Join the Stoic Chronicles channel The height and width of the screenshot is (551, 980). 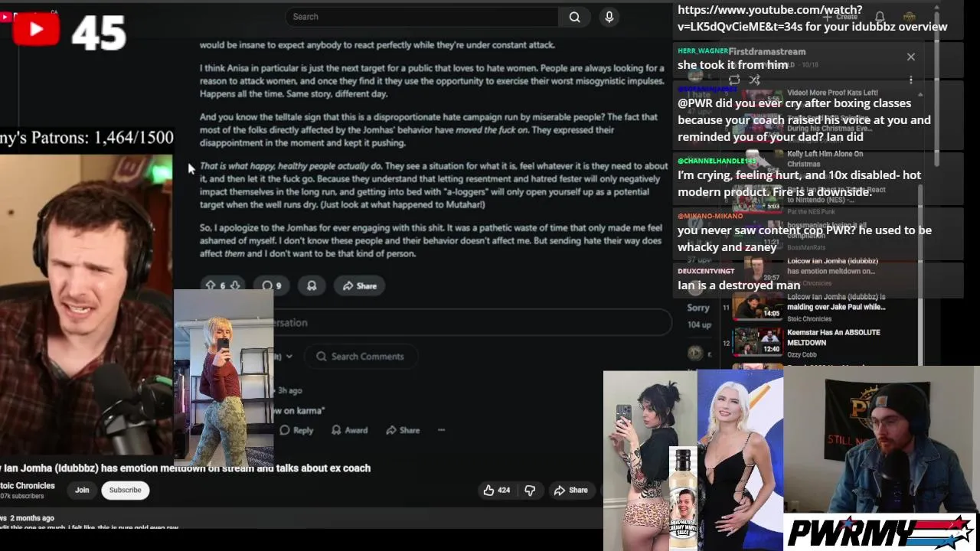82,490
